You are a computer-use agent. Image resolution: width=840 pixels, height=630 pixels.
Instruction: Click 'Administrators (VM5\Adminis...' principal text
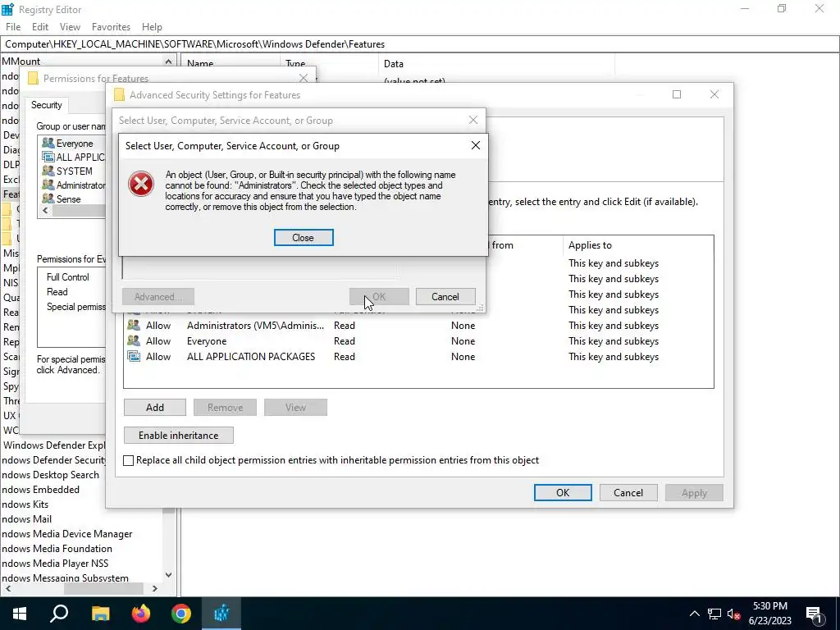point(256,325)
